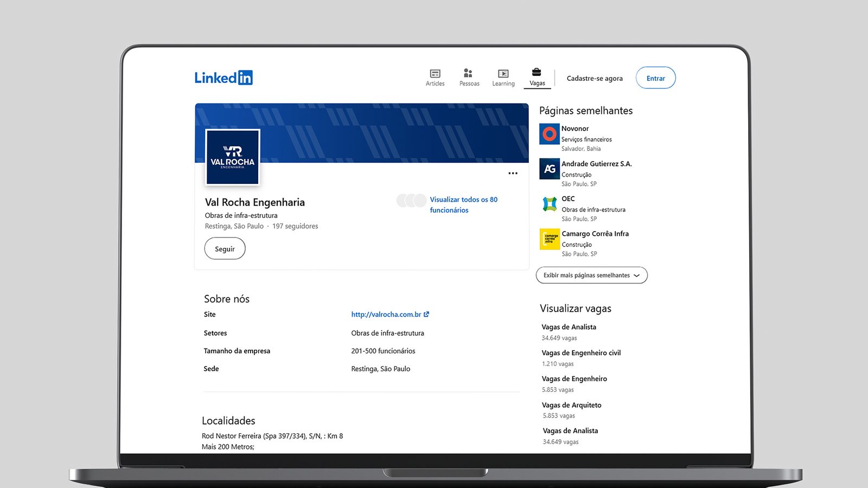
Task: Click the Novonor company logo
Action: (x=550, y=134)
